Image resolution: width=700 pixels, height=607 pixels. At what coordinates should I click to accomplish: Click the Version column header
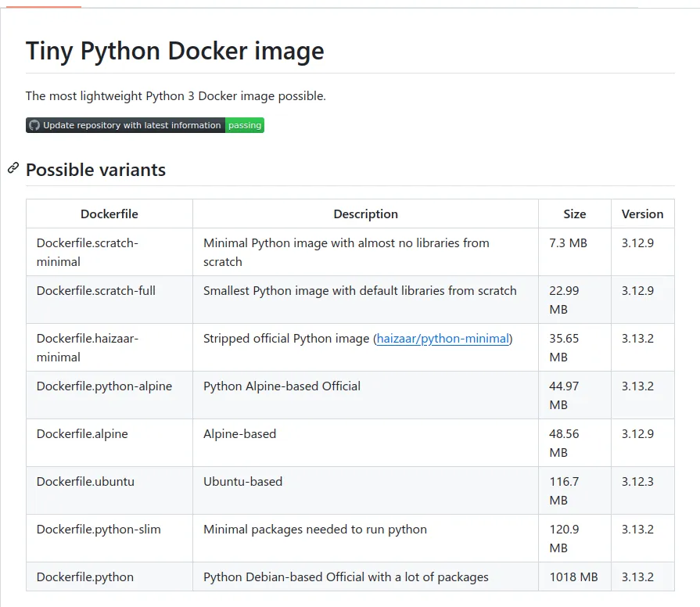coord(642,214)
